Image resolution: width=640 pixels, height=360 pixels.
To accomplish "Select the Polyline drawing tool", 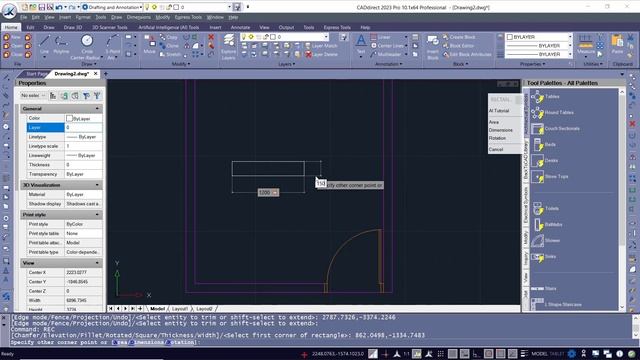I will [x=61, y=44].
